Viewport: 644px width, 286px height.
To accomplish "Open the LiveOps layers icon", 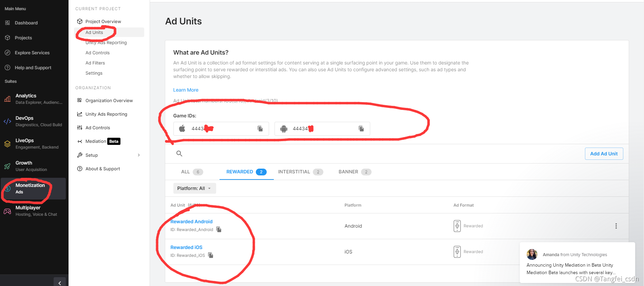I will 7,144.
